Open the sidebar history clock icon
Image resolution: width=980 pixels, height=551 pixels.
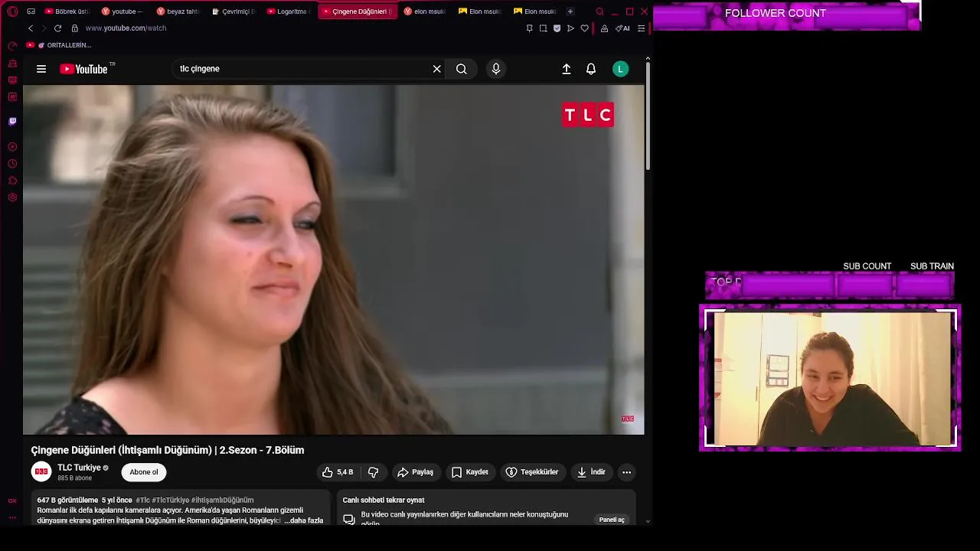[12, 164]
